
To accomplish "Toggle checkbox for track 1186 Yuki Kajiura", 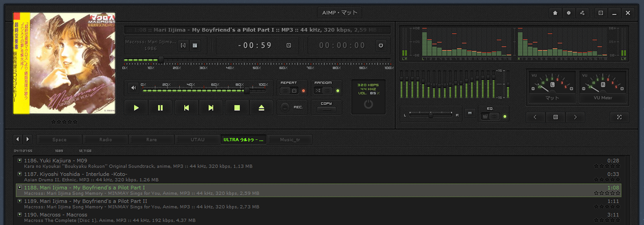I will click(20, 160).
